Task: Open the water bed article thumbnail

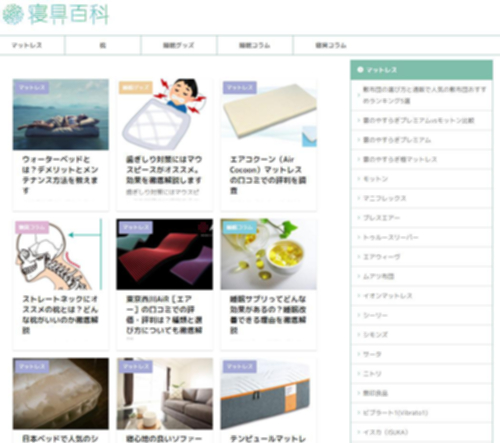Action: (x=61, y=114)
